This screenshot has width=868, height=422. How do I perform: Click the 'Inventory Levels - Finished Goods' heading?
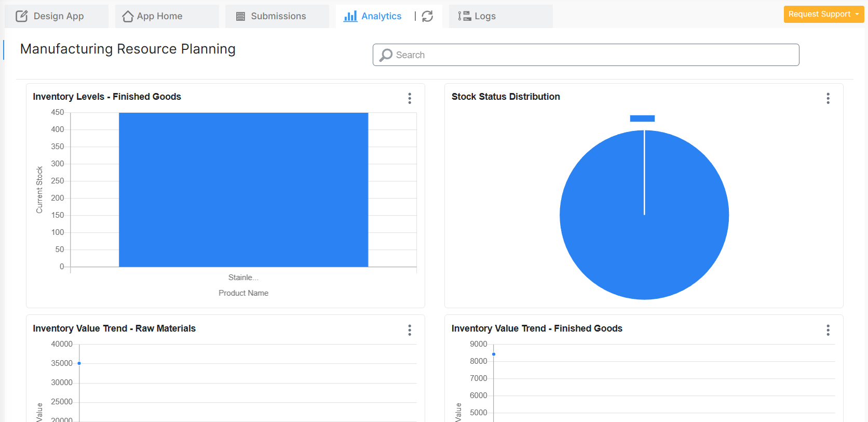point(107,97)
